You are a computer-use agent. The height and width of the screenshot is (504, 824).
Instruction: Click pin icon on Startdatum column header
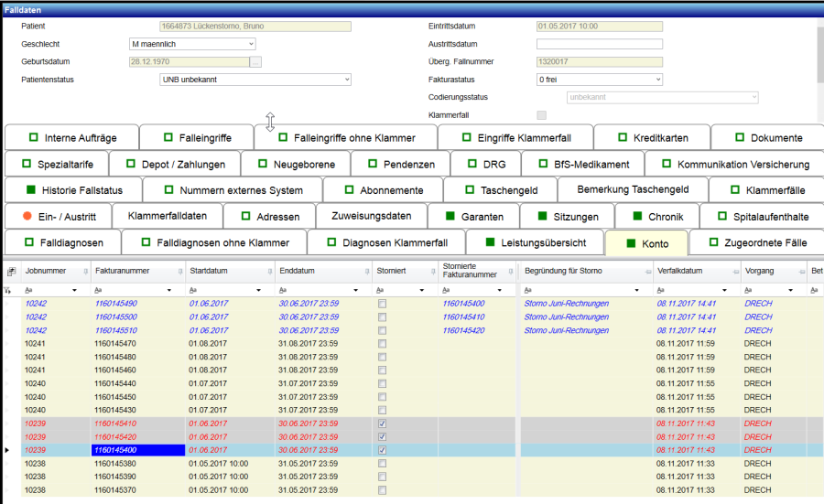[269, 272]
